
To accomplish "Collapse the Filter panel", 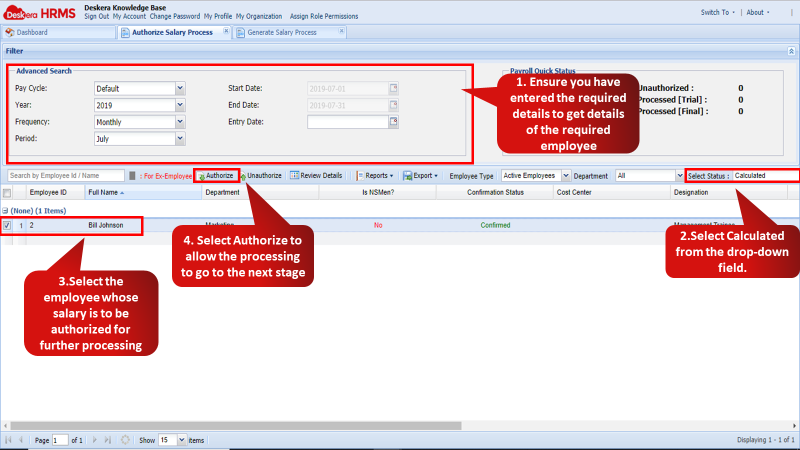I will coord(791,51).
